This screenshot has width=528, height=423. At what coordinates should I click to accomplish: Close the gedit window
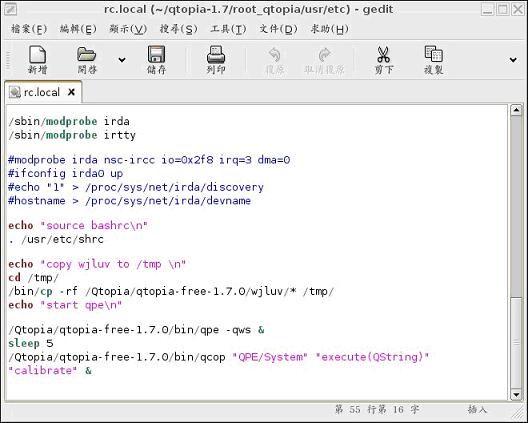(518, 9)
